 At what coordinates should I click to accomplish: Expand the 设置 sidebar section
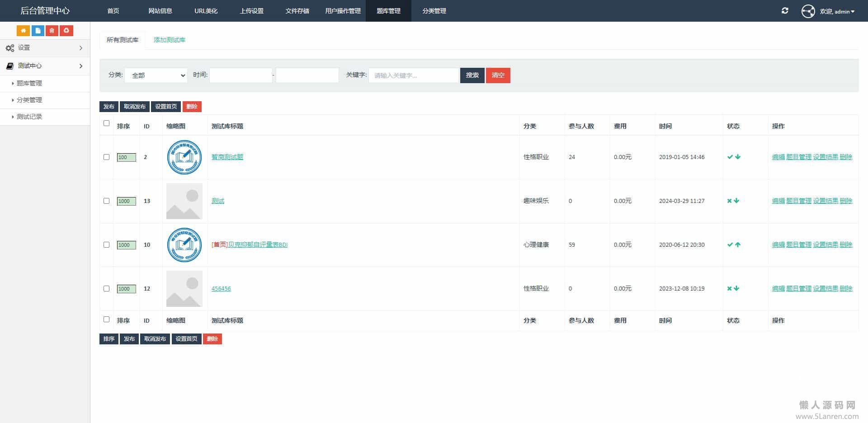[44, 48]
